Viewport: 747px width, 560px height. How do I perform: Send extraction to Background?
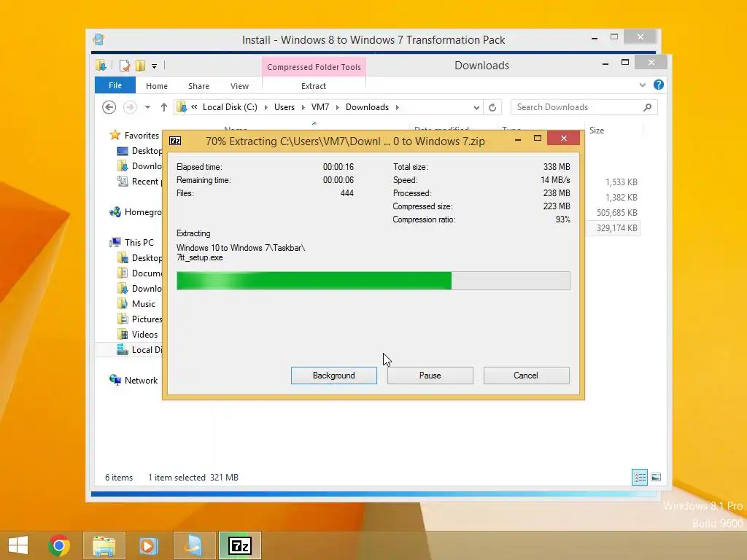333,376
